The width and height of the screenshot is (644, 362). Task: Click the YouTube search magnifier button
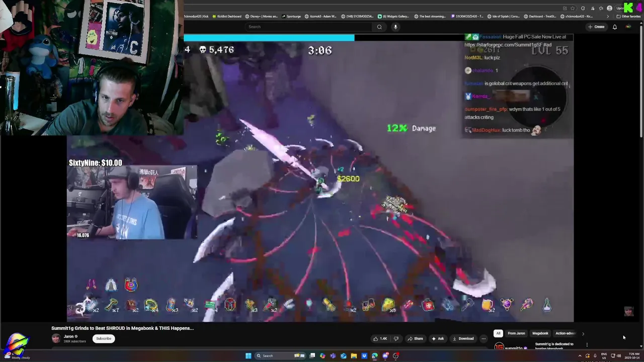click(379, 27)
